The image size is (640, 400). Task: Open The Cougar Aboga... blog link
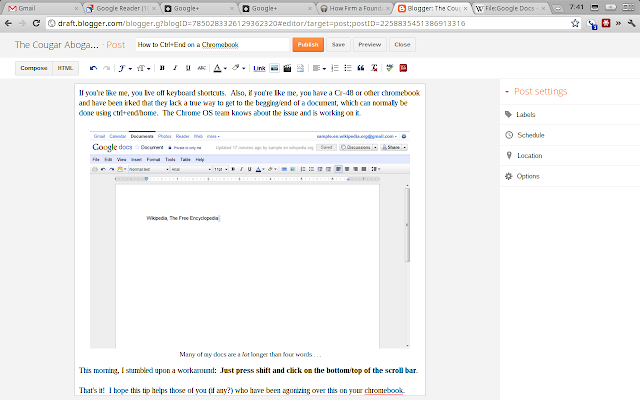tap(57, 45)
